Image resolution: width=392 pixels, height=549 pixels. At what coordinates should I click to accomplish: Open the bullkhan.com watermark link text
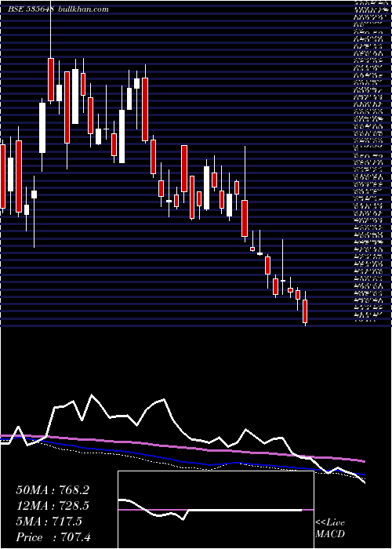(x=82, y=9)
